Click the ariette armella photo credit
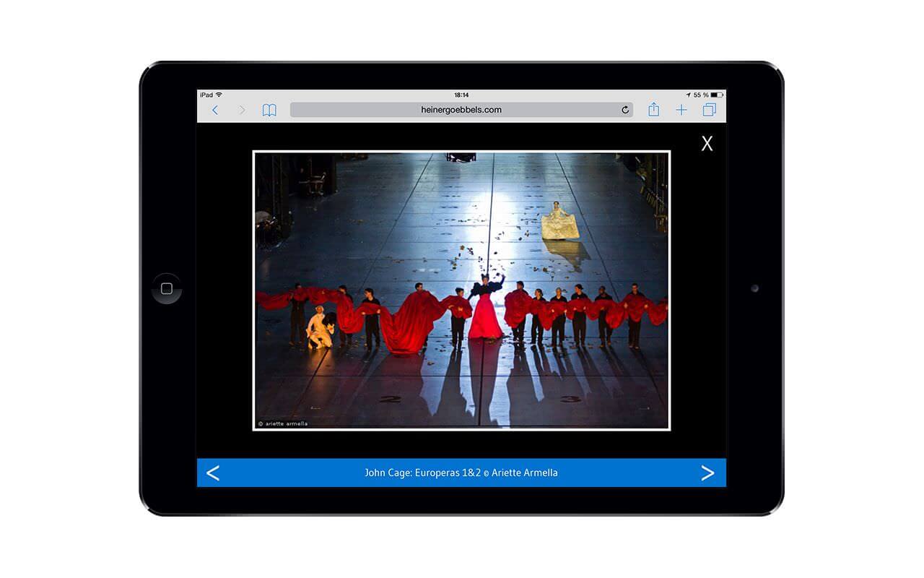This screenshot has width=924, height=578. (x=283, y=424)
